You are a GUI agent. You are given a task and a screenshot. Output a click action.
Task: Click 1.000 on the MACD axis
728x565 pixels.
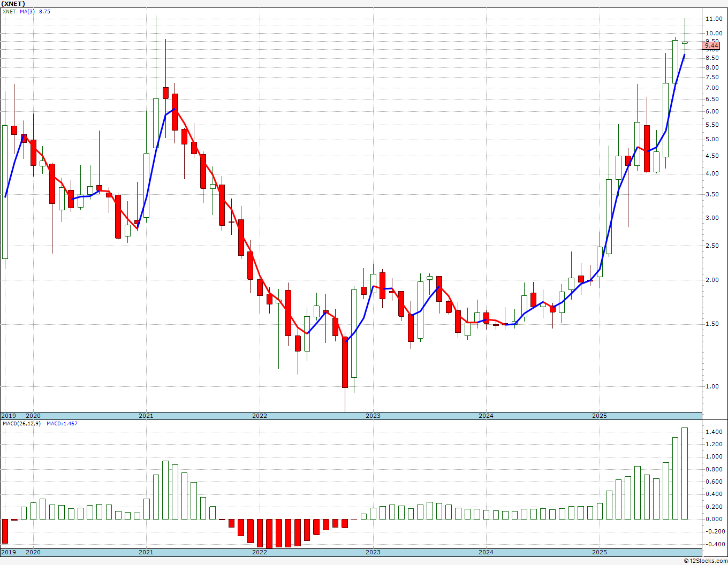(713, 457)
